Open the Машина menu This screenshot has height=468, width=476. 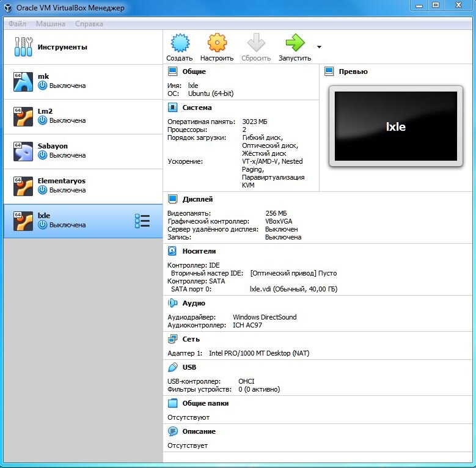50,24
